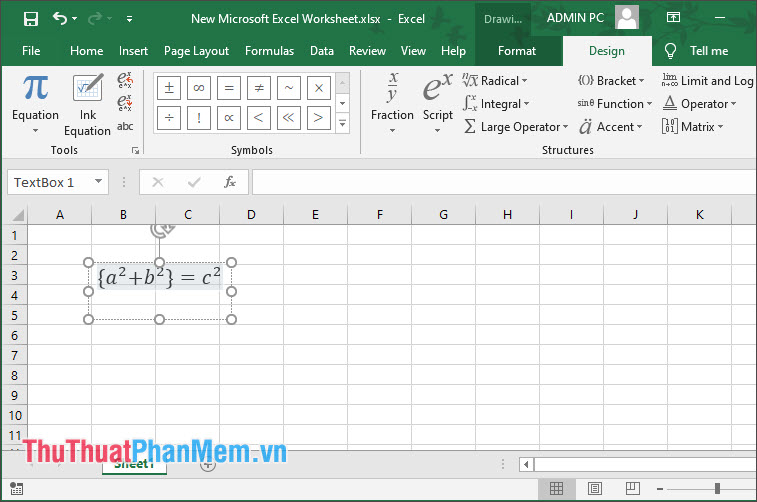Switch to Normal view in the status bar
The width and height of the screenshot is (757, 502).
click(556, 489)
